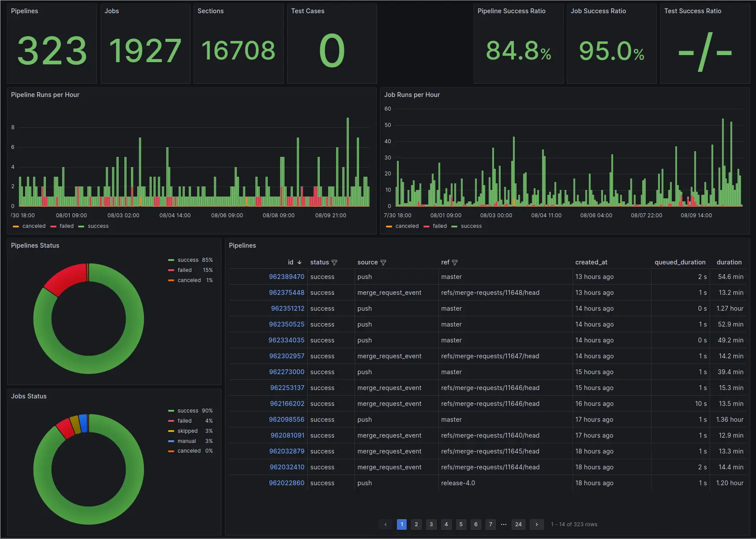Open pipeline 962350525 link
The height and width of the screenshot is (539, 756).
click(287, 324)
